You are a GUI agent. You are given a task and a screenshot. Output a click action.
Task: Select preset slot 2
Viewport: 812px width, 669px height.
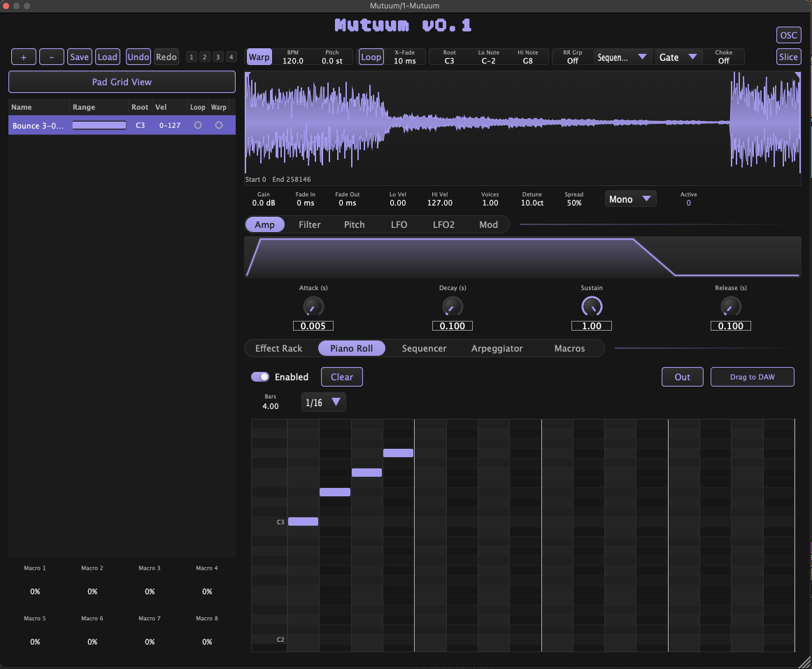(204, 57)
